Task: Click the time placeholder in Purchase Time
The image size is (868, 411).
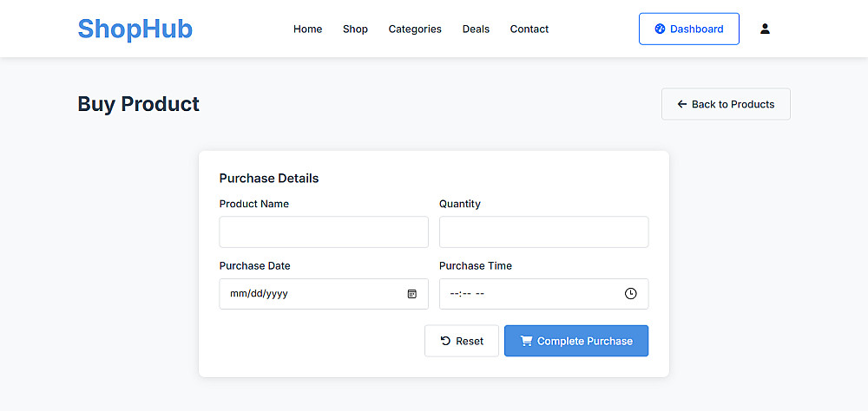Action: pyautogui.click(x=467, y=294)
